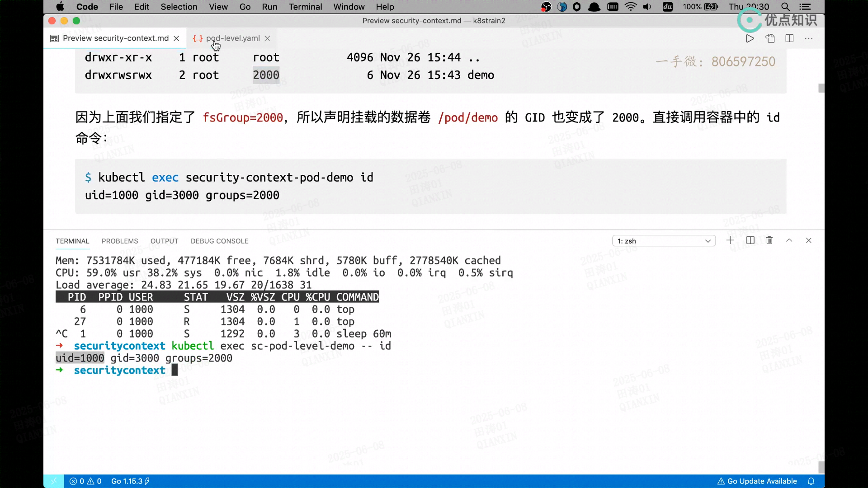Open the Go 1.15.3 version selector

point(130,481)
